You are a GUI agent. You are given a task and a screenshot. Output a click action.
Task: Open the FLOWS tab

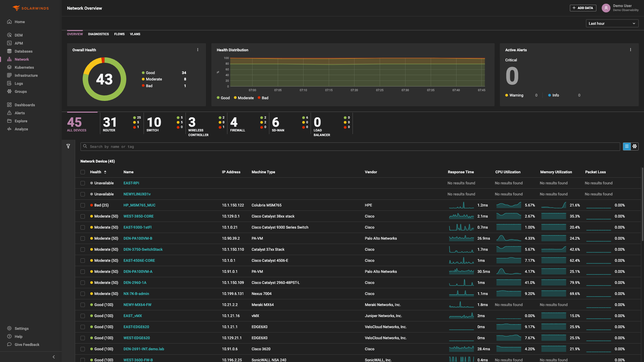[119, 34]
